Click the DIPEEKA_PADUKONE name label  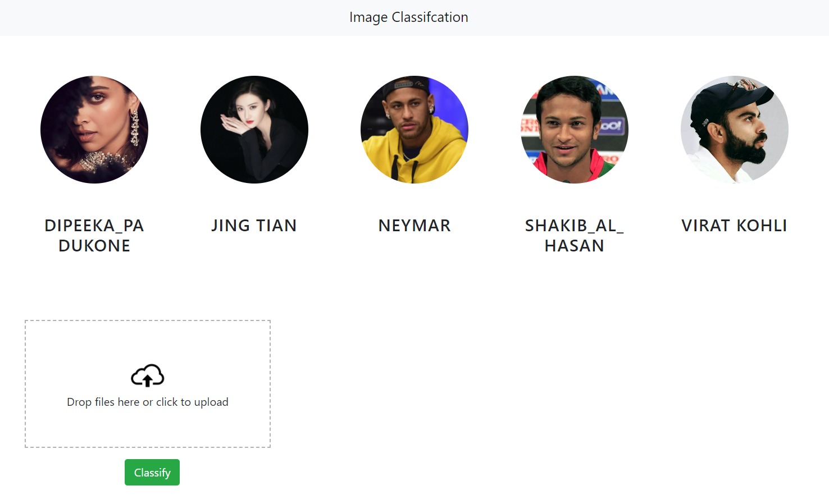point(94,235)
